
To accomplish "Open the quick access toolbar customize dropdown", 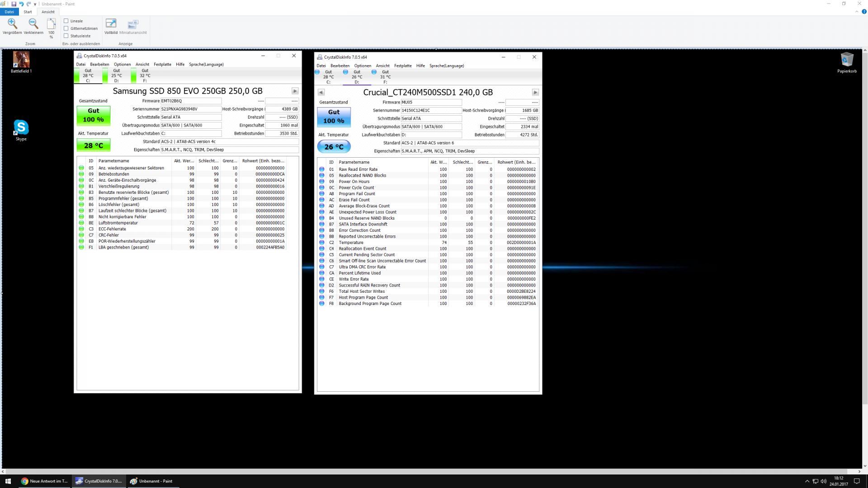I will pos(35,4).
